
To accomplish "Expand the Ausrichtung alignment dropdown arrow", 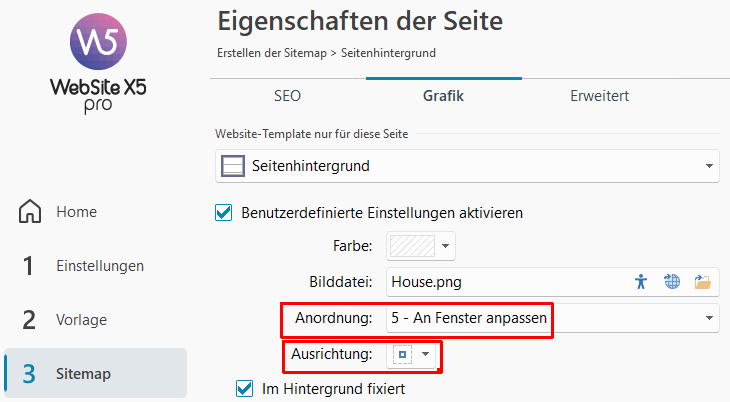I will (x=426, y=354).
